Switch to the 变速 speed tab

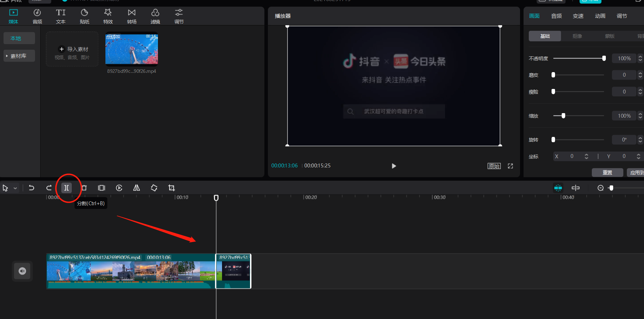578,16
